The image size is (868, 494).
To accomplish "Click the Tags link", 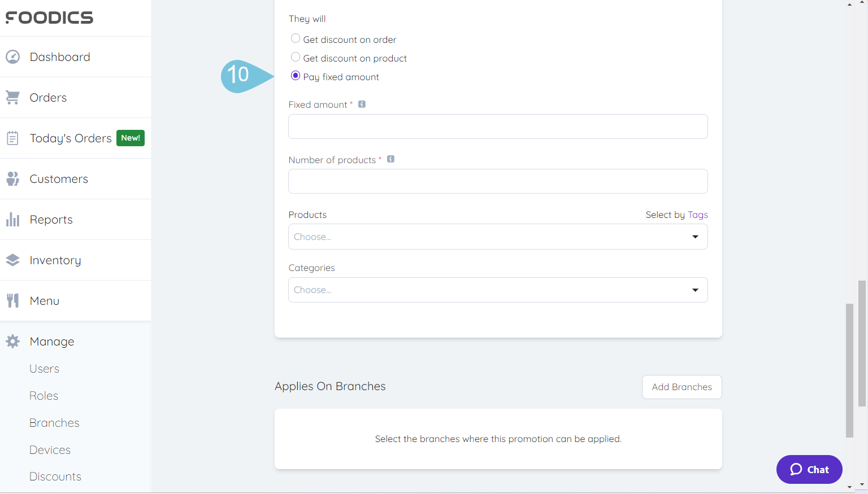I will [697, 215].
